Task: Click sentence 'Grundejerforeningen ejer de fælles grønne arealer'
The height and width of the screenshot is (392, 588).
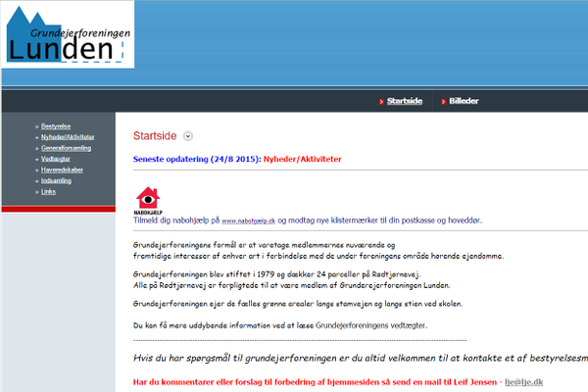Action: pyautogui.click(x=298, y=304)
